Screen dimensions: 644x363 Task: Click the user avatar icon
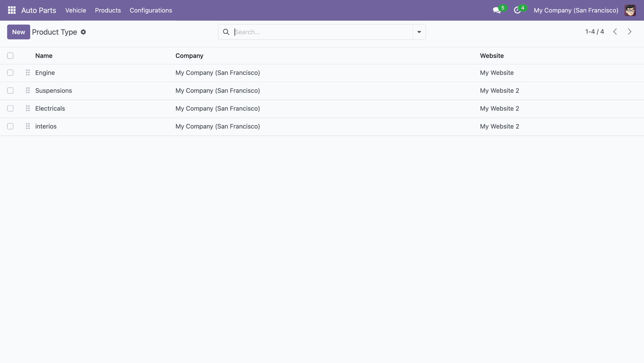630,10
